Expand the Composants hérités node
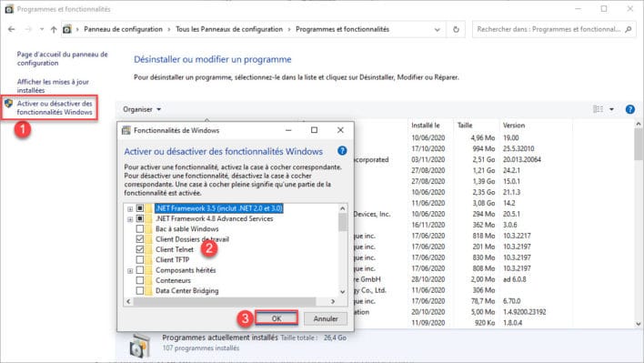644x363 pixels. [x=130, y=270]
